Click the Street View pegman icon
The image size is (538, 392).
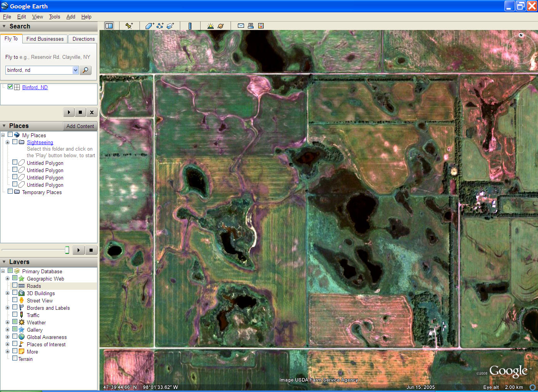point(22,301)
